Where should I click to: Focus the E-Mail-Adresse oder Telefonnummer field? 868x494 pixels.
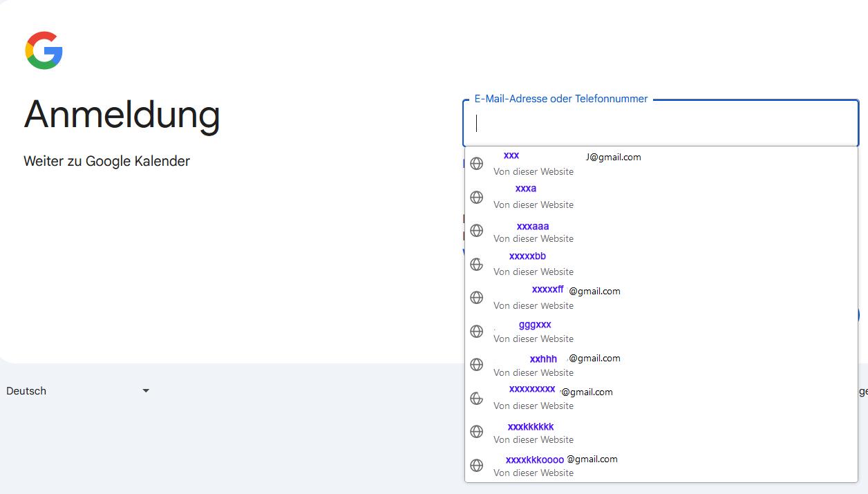(661, 124)
